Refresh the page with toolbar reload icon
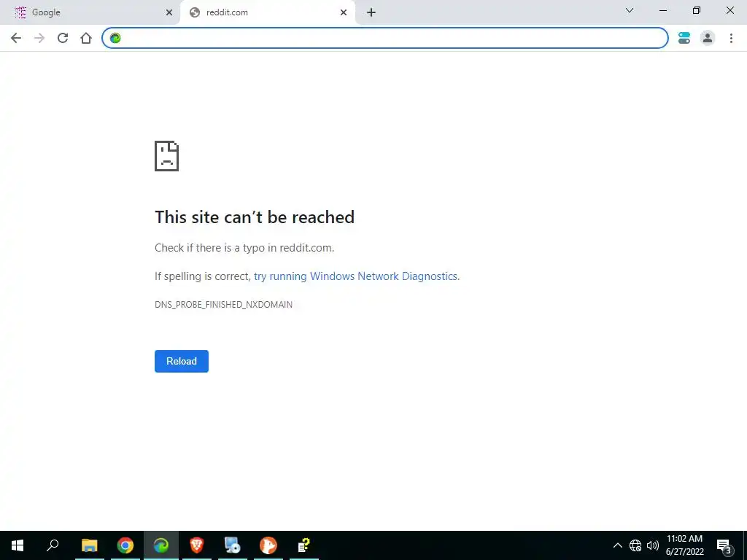The width and height of the screenshot is (747, 560). tap(63, 38)
